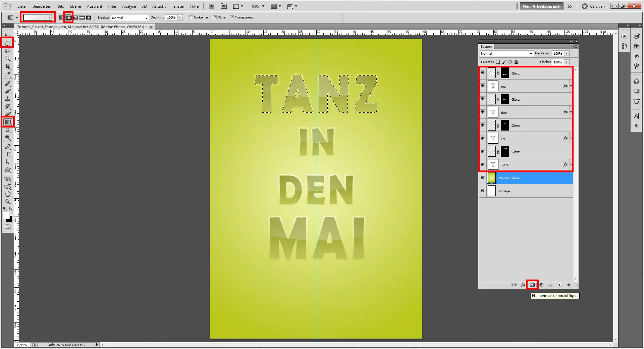Select the Zoom tool

pyautogui.click(x=7, y=202)
